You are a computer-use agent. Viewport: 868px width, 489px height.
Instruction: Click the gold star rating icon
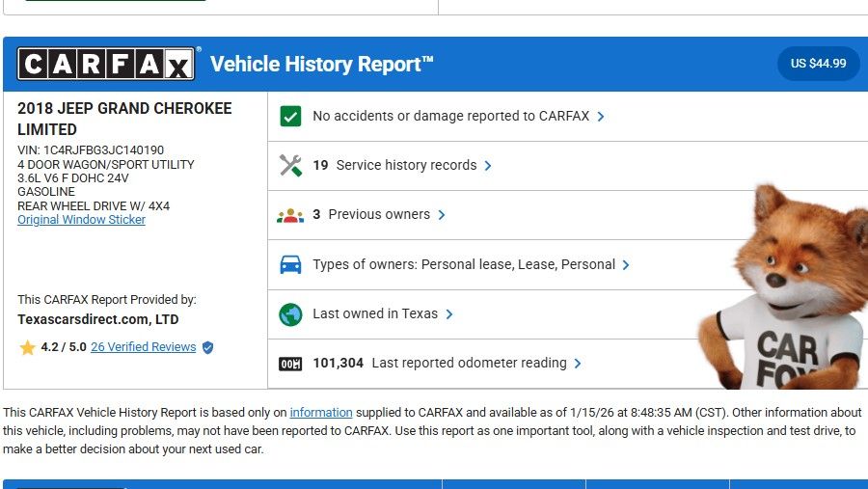pyautogui.click(x=27, y=347)
